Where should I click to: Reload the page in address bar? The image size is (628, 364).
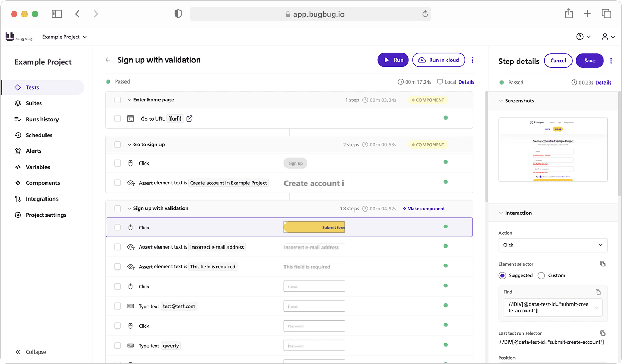425,15
